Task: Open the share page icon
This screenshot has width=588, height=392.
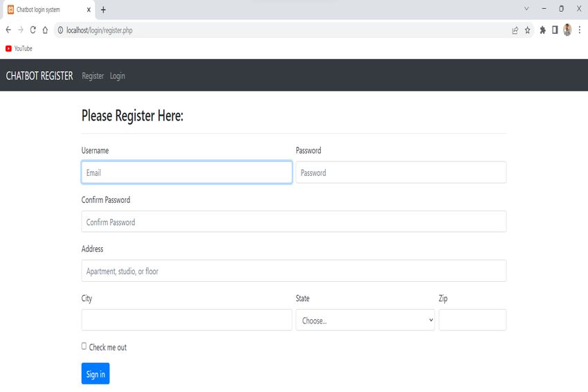Action: point(515,30)
